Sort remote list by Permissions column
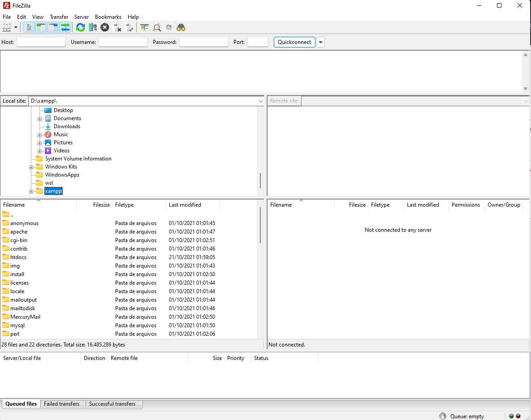The width and height of the screenshot is (531, 420). (x=466, y=205)
